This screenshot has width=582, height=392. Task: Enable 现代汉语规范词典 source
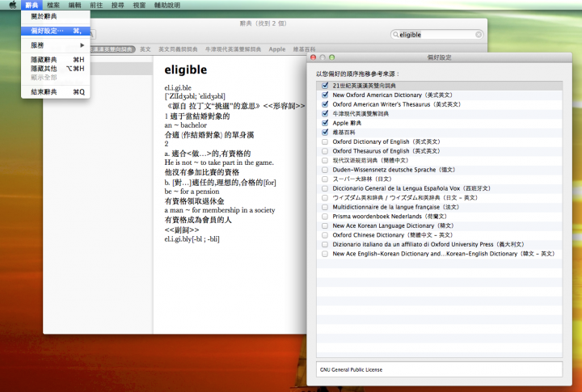click(x=325, y=160)
